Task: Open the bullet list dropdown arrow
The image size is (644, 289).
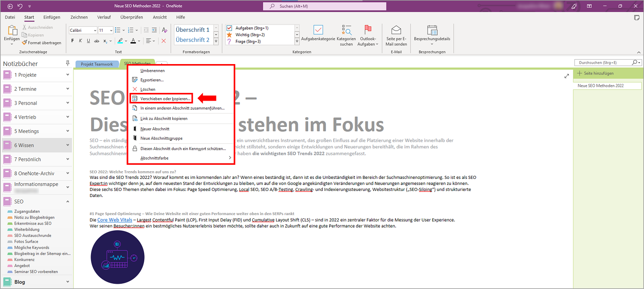Action: pyautogui.click(x=124, y=30)
